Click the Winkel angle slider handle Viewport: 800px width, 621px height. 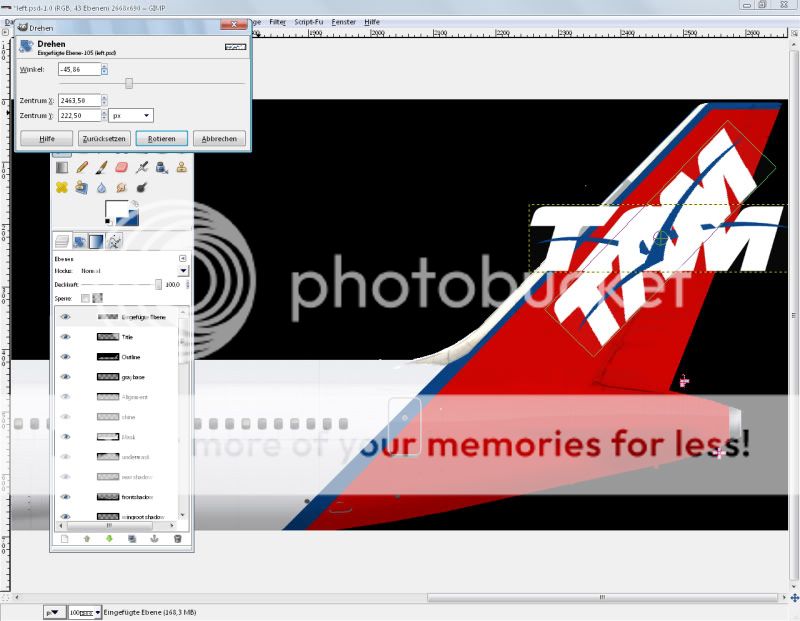129,83
